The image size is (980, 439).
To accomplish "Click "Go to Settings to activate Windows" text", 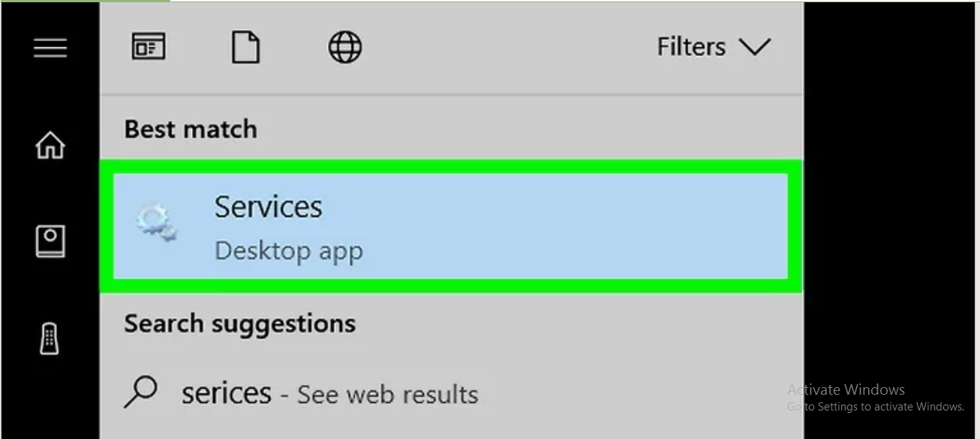I will coord(875,407).
